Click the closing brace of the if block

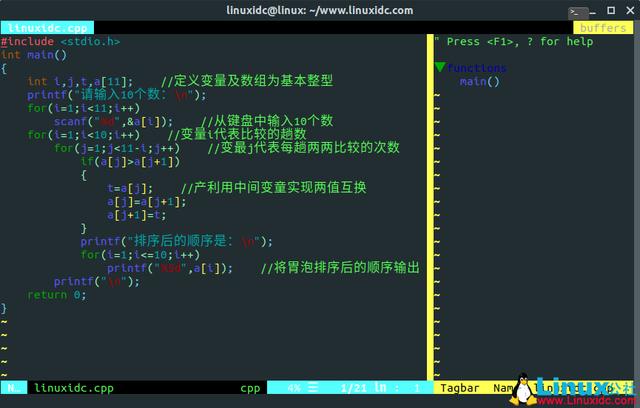(x=84, y=228)
